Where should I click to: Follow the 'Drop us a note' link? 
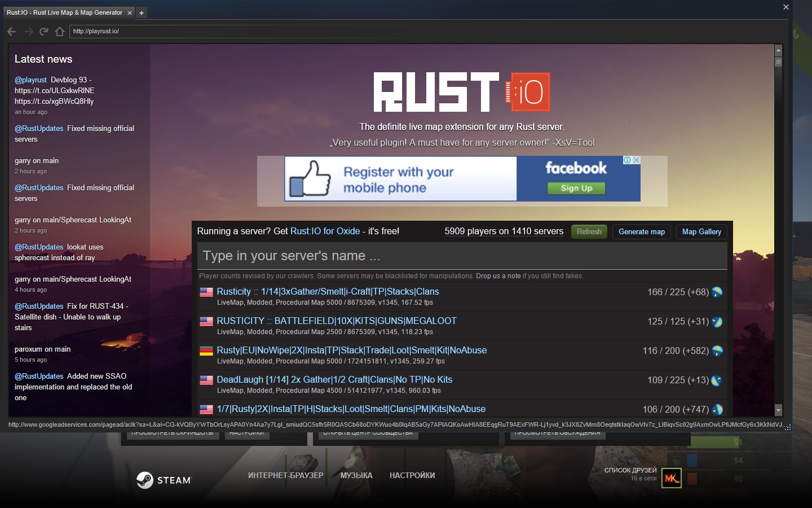click(498, 276)
